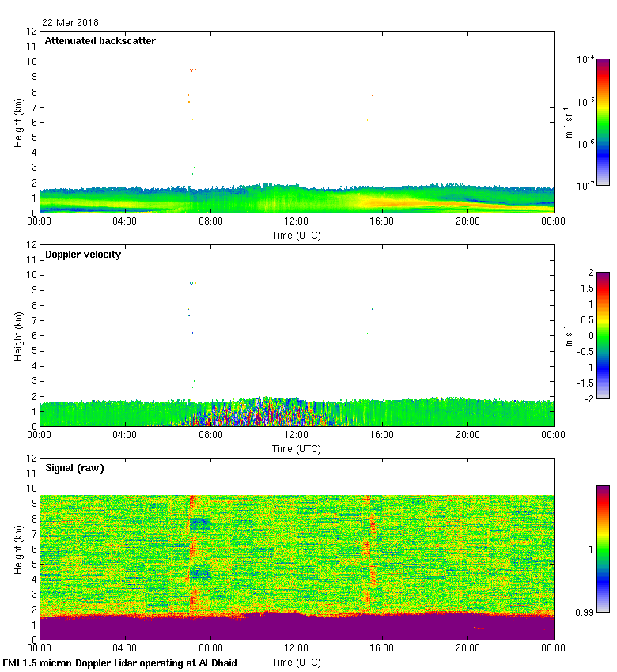Click the 16:00 tick in the Doppler plot
This screenshot has width=617, height=672.
pos(382,436)
